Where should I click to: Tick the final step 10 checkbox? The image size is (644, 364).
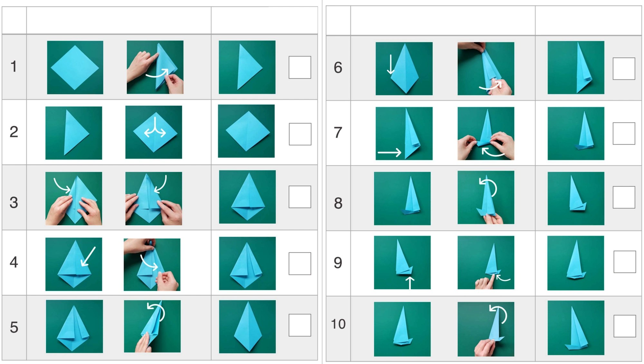[625, 326]
